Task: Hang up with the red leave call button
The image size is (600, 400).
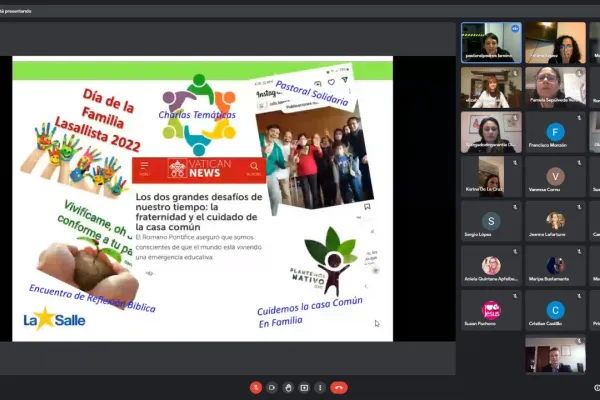Action: tap(339, 388)
